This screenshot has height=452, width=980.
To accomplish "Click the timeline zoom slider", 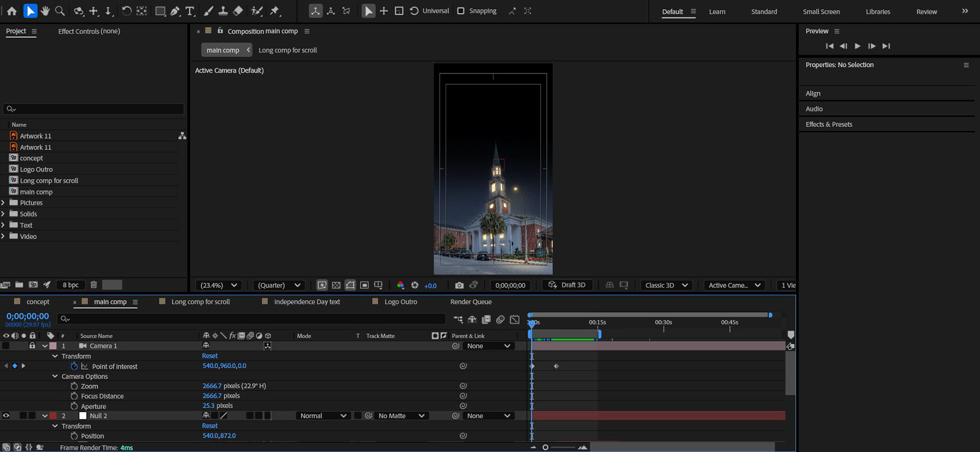I will (546, 447).
